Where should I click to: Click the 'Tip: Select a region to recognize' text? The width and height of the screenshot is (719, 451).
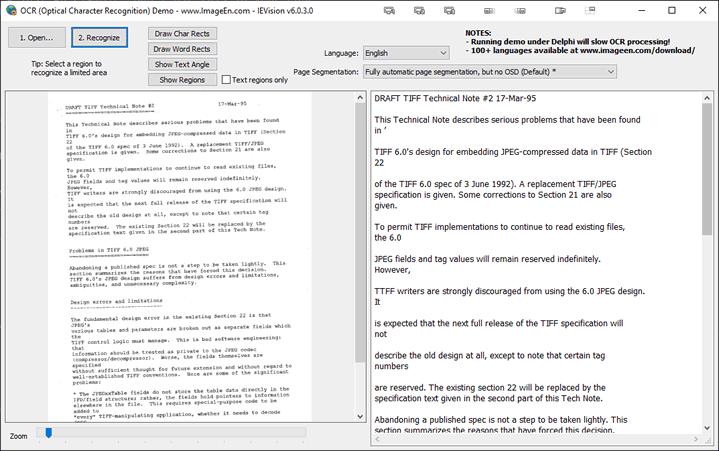69,68
